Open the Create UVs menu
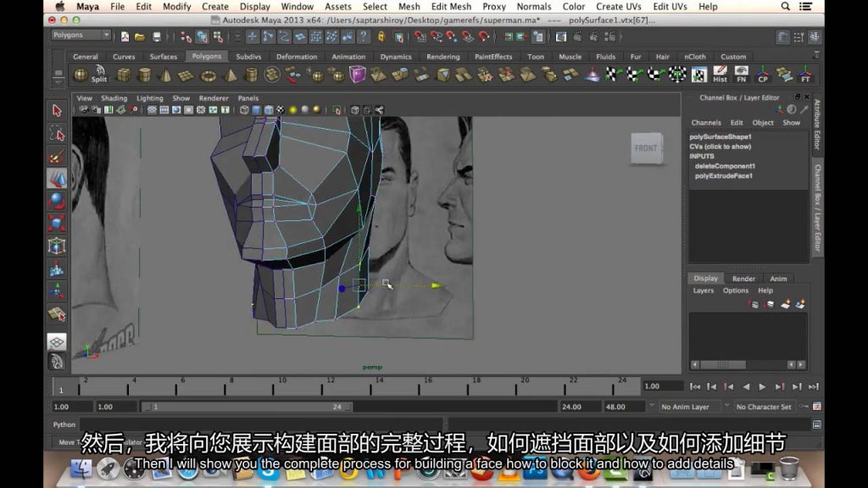Image resolution: width=868 pixels, height=488 pixels. click(618, 7)
